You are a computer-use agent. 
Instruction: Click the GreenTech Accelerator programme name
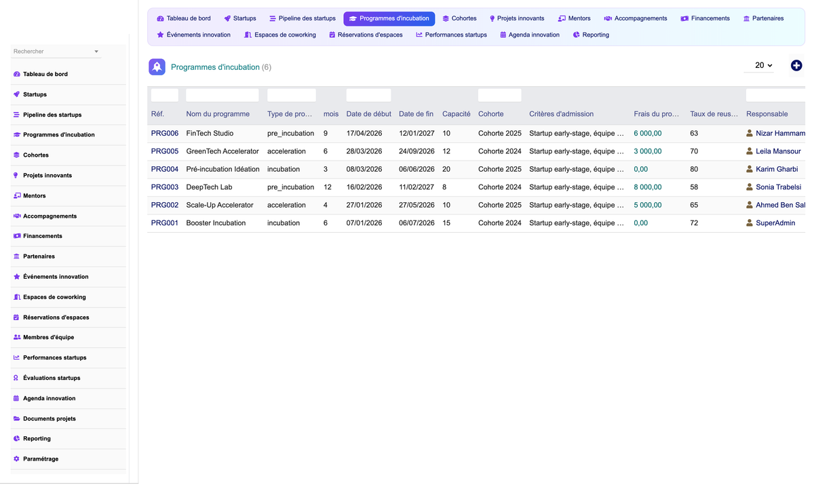[222, 151]
